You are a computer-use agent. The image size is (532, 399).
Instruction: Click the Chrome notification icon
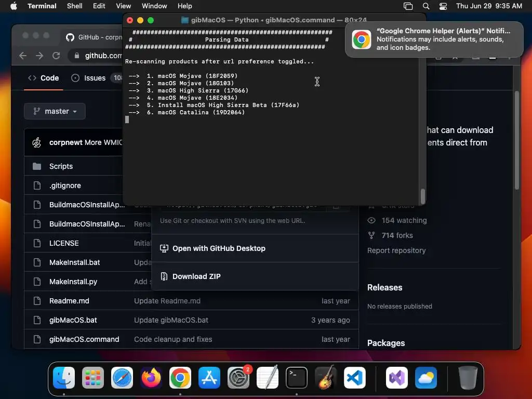click(362, 39)
